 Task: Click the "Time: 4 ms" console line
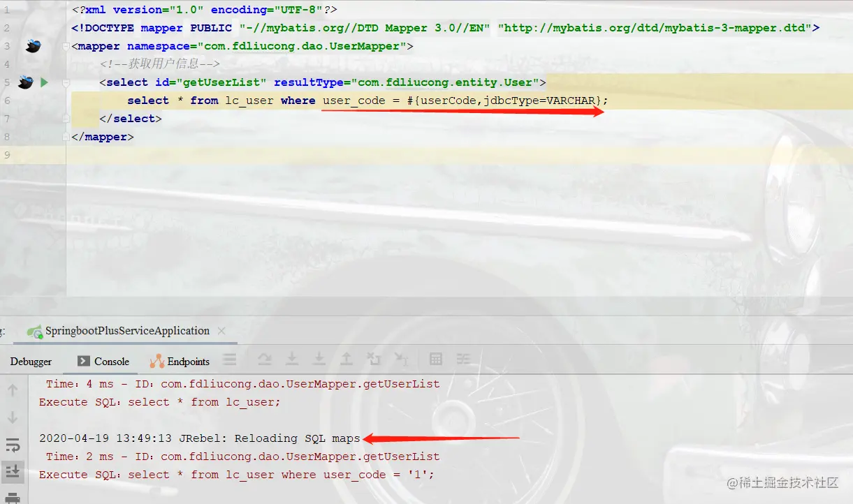point(243,384)
